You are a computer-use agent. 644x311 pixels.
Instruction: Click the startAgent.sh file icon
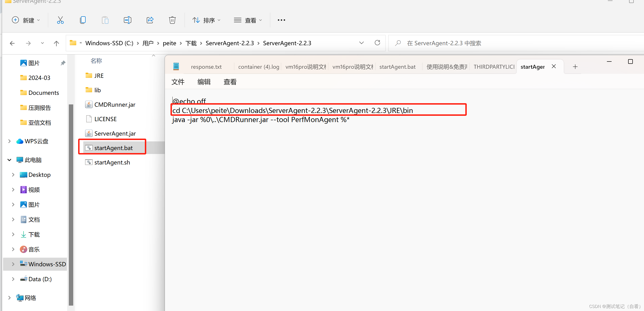[x=89, y=162]
